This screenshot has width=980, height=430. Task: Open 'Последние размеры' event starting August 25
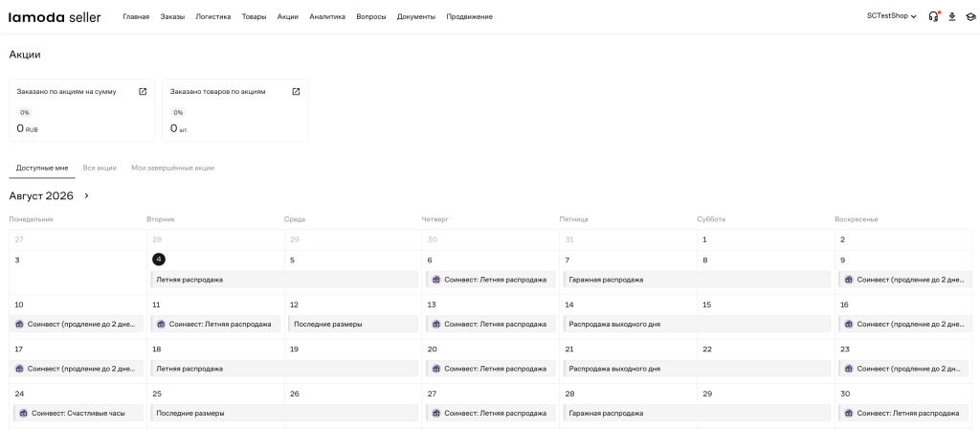tap(284, 413)
